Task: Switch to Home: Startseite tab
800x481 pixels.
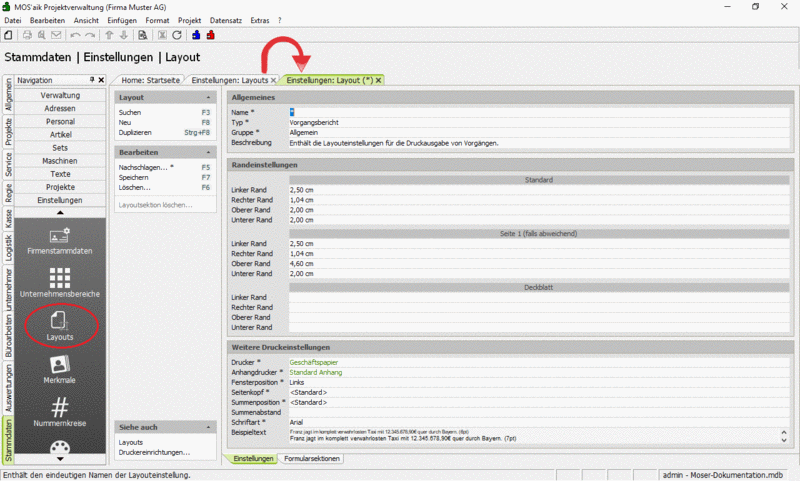Action: [x=151, y=81]
